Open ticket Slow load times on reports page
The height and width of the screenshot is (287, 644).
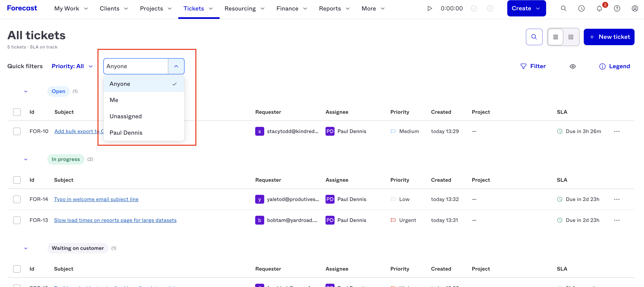coord(115,220)
